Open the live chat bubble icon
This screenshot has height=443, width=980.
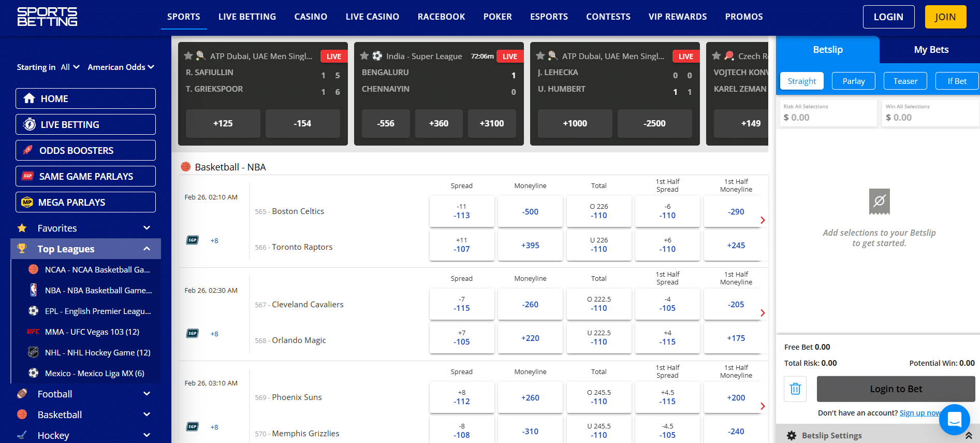coord(954,420)
